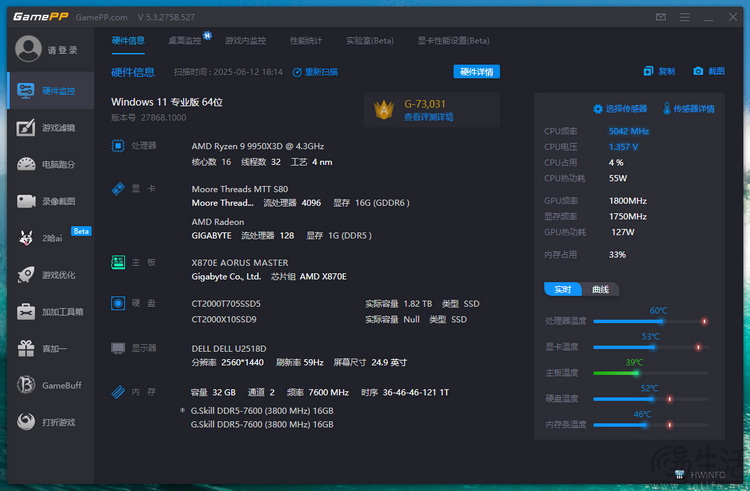The height and width of the screenshot is (491, 750).
Task: Click the 内存占用 33% value
Action: (617, 254)
